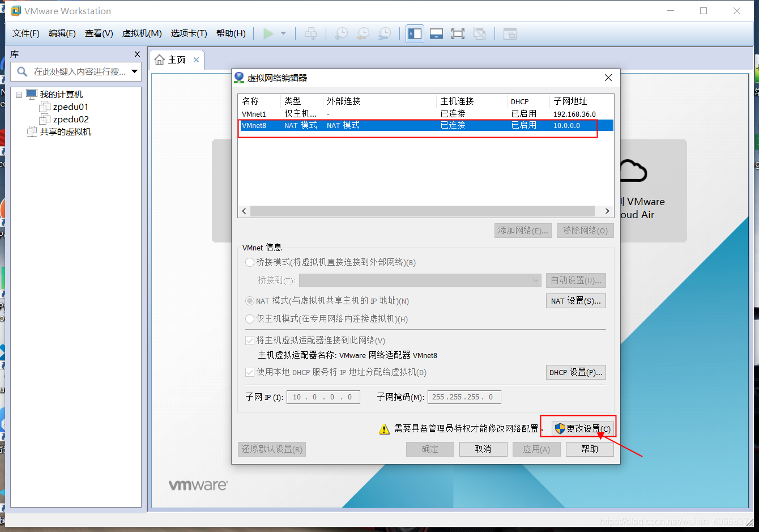This screenshot has height=532, width=759.
Task: Click the DHCP 设置(P)... button
Action: pos(576,372)
